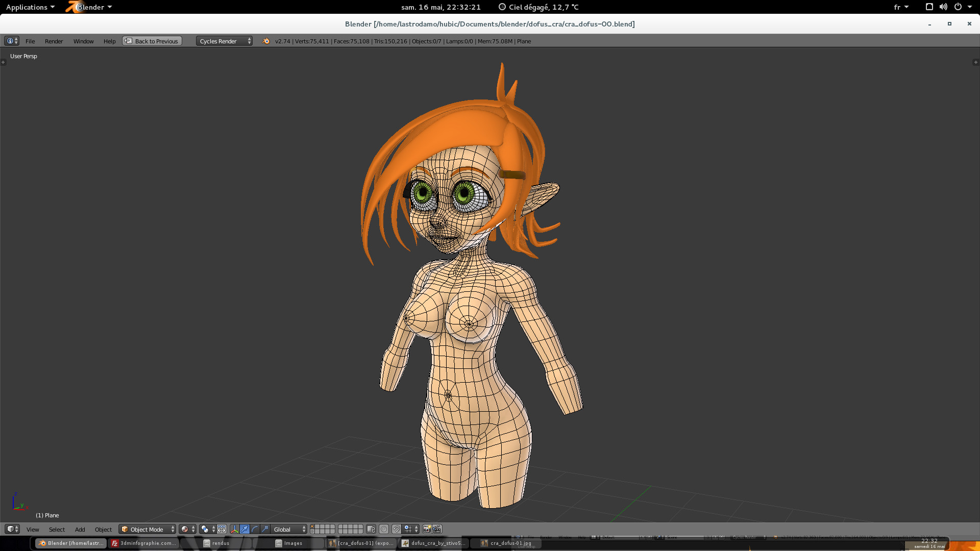Open the Object Mode dropdown
This screenshot has width=980, height=551.
tap(147, 530)
